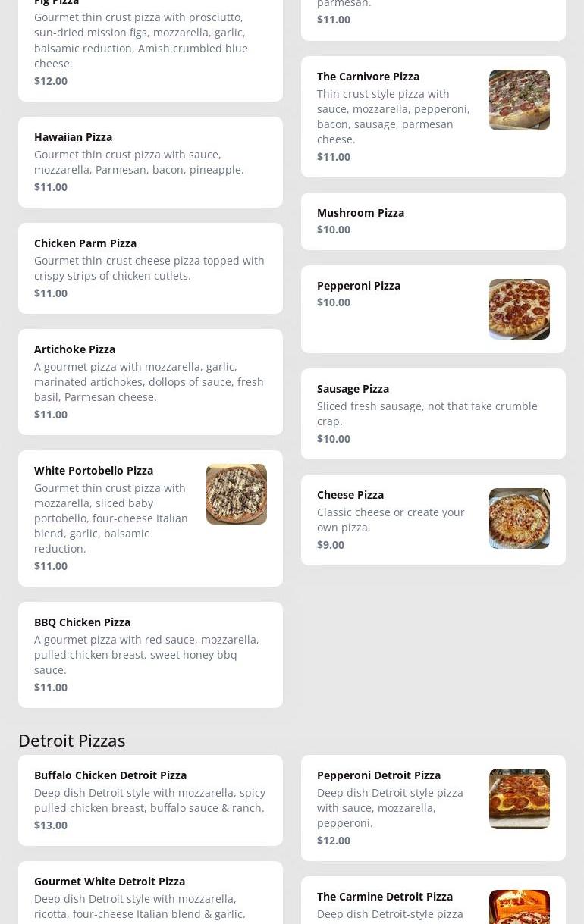Click the Detroit Pizzas section heading
This screenshot has height=924, width=584.
(x=72, y=740)
